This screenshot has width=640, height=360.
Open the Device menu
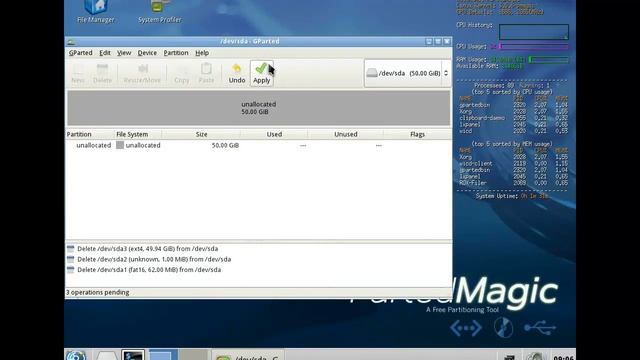tap(147, 53)
